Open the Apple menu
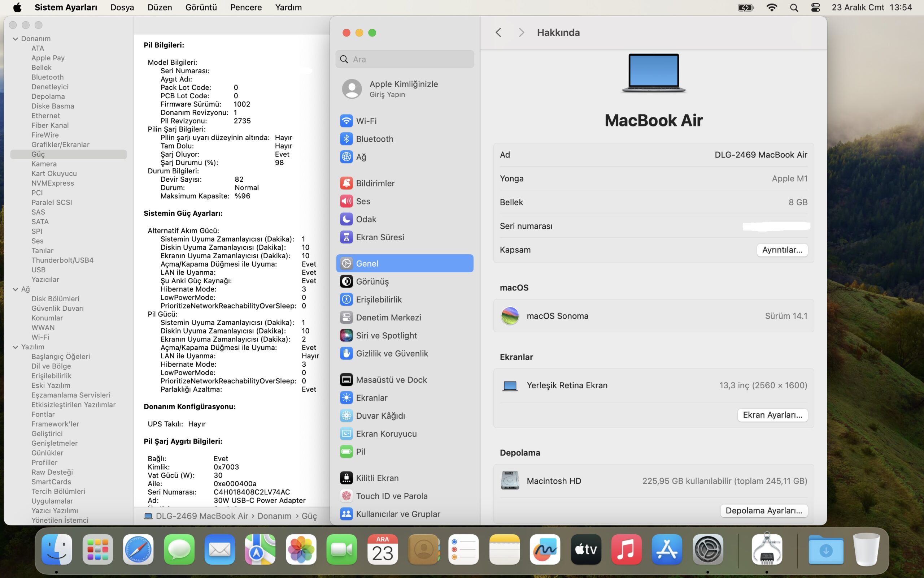 click(17, 7)
